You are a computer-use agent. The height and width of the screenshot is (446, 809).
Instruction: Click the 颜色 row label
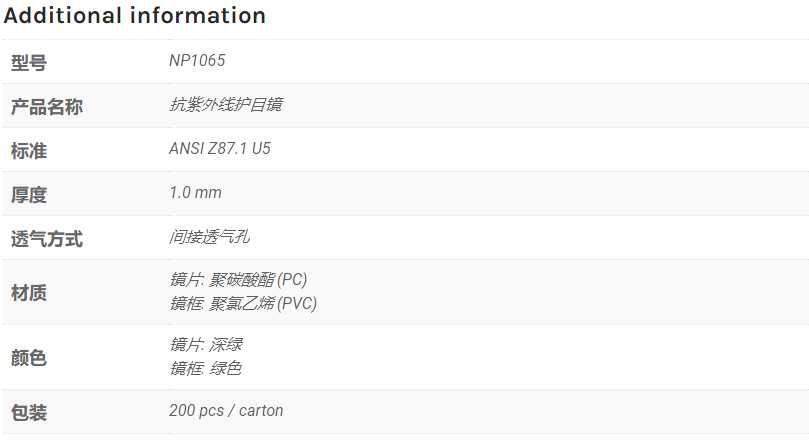pos(29,357)
